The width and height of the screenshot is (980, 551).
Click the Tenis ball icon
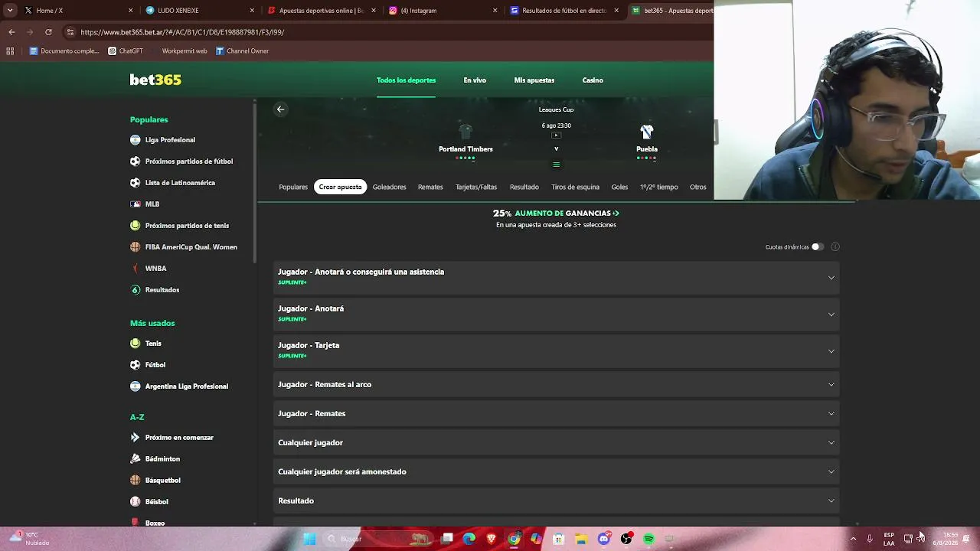(136, 344)
